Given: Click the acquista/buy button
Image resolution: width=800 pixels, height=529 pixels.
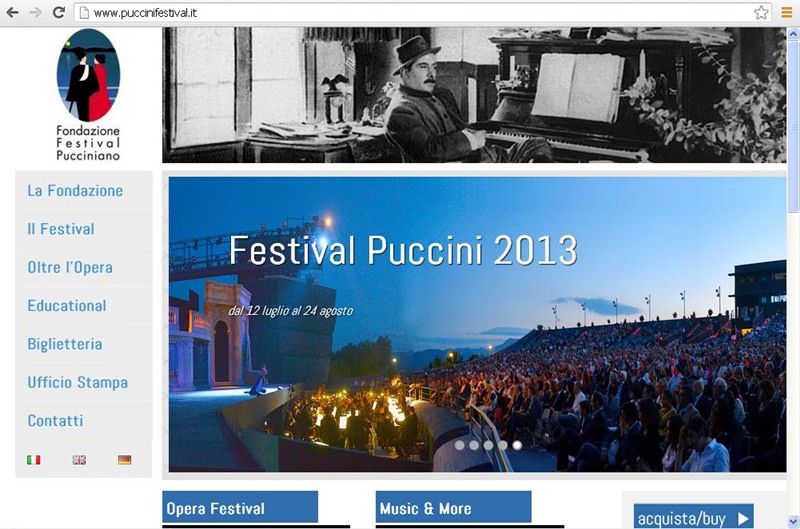Looking at the screenshot, I should click(693, 516).
